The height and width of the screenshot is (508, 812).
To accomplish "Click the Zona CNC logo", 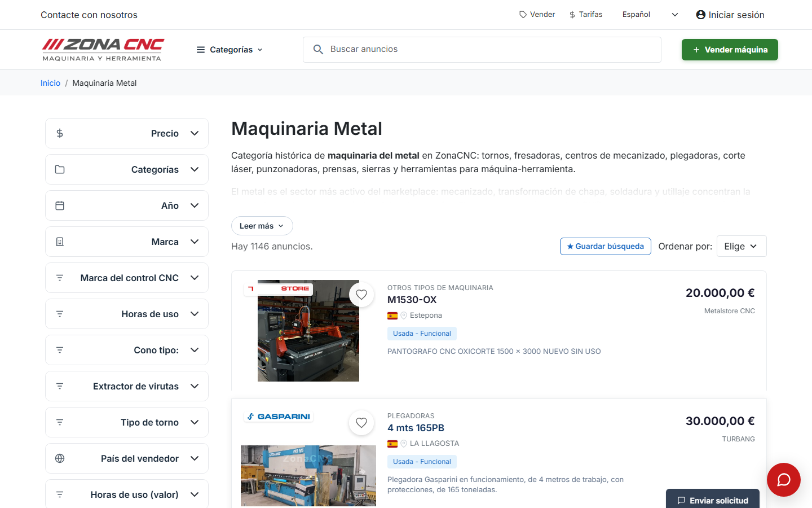I will [103, 50].
